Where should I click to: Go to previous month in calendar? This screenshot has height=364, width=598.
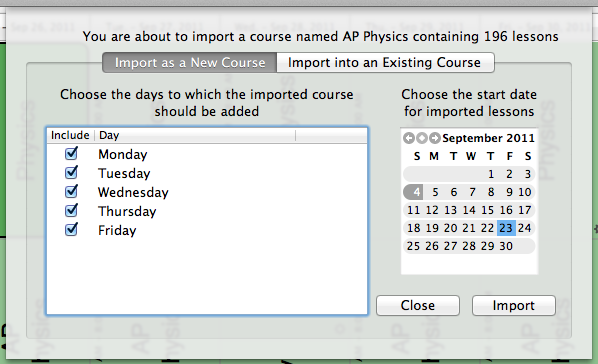tap(409, 138)
